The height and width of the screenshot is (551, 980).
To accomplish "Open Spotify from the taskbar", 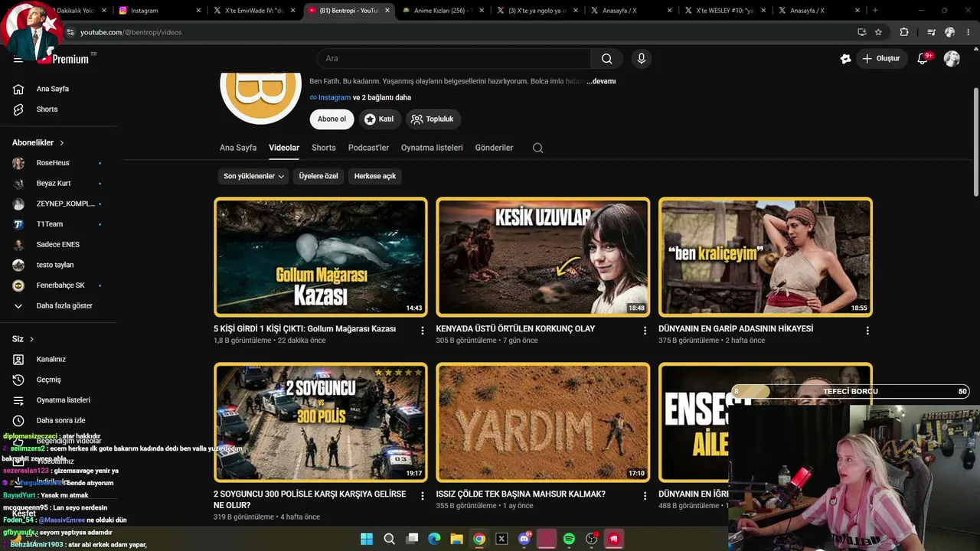I will (x=569, y=539).
